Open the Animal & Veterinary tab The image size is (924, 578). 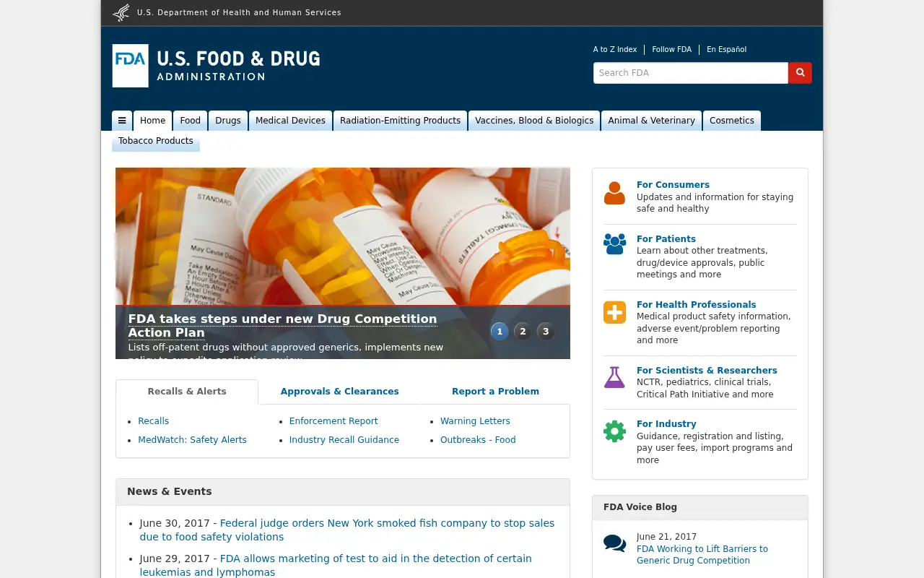[651, 121]
